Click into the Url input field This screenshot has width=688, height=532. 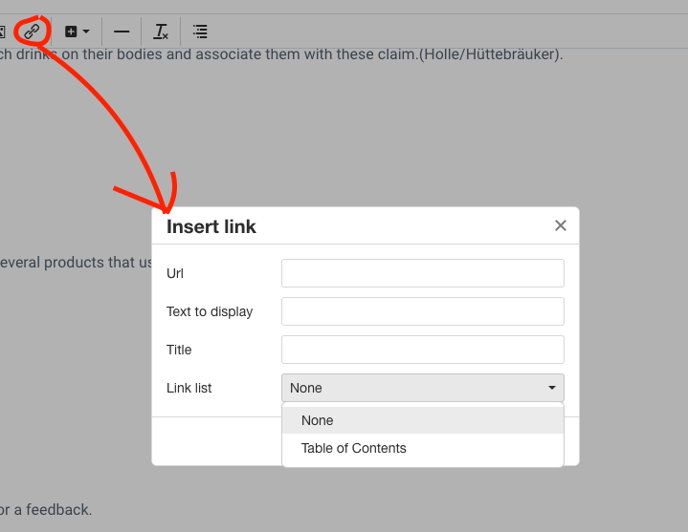pos(422,273)
